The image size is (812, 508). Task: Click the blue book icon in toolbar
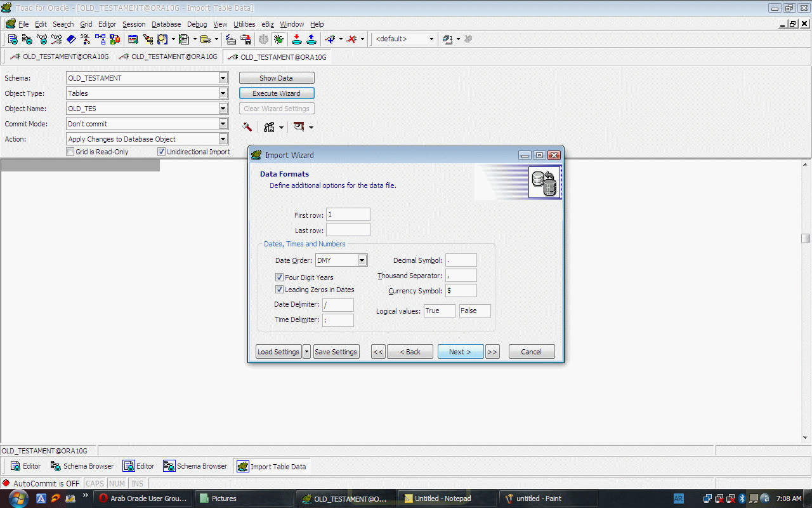pos(71,39)
